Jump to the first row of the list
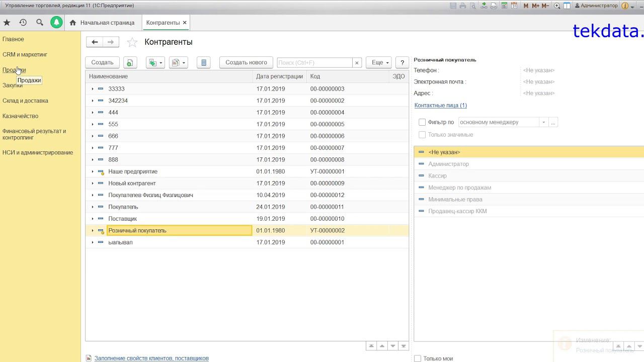The image size is (644, 362). (x=371, y=346)
